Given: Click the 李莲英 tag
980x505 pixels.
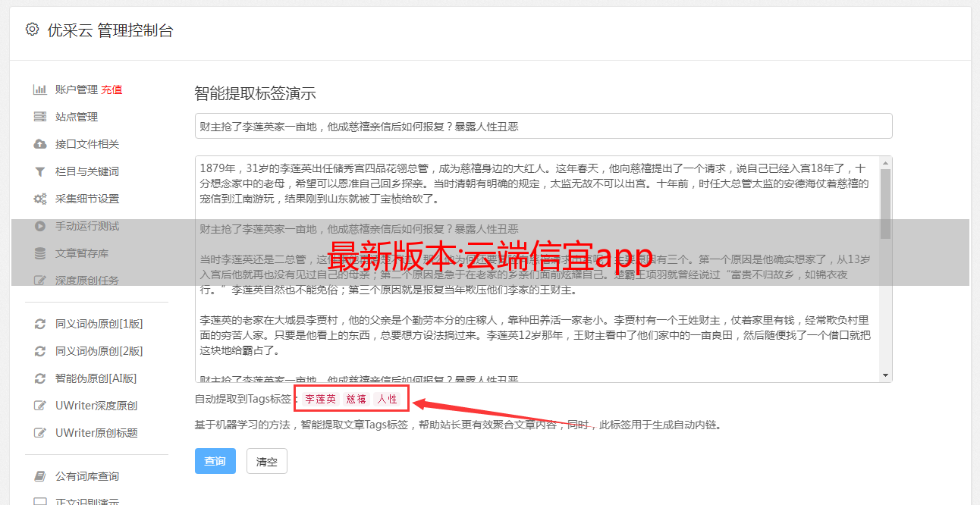Looking at the screenshot, I should [x=321, y=399].
